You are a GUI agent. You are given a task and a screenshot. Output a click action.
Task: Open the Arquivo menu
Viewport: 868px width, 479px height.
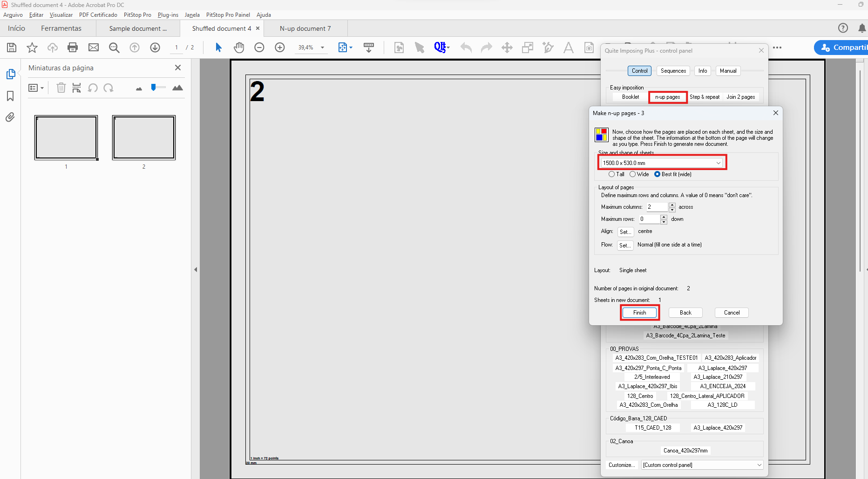point(13,15)
